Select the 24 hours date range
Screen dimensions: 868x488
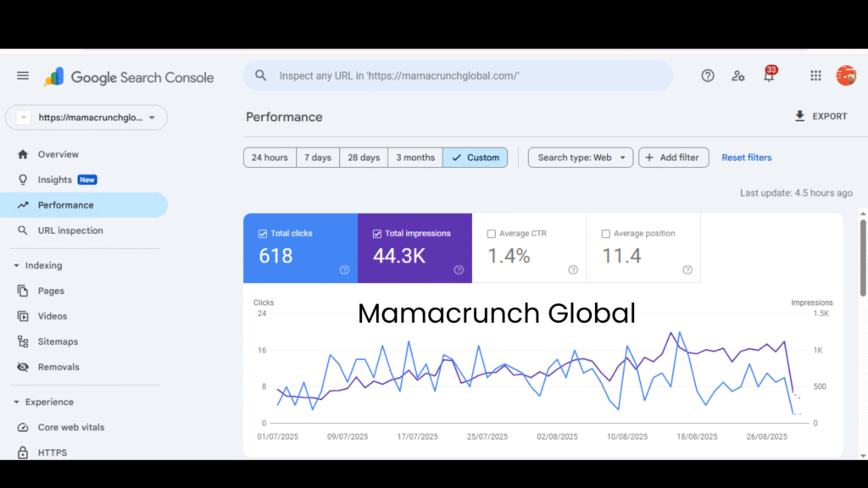coord(270,158)
